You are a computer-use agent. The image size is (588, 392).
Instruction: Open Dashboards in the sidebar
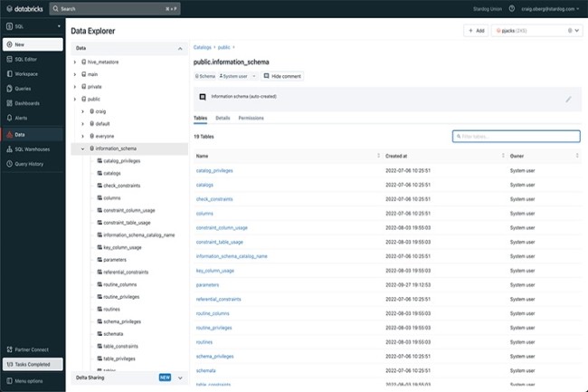tap(27, 103)
